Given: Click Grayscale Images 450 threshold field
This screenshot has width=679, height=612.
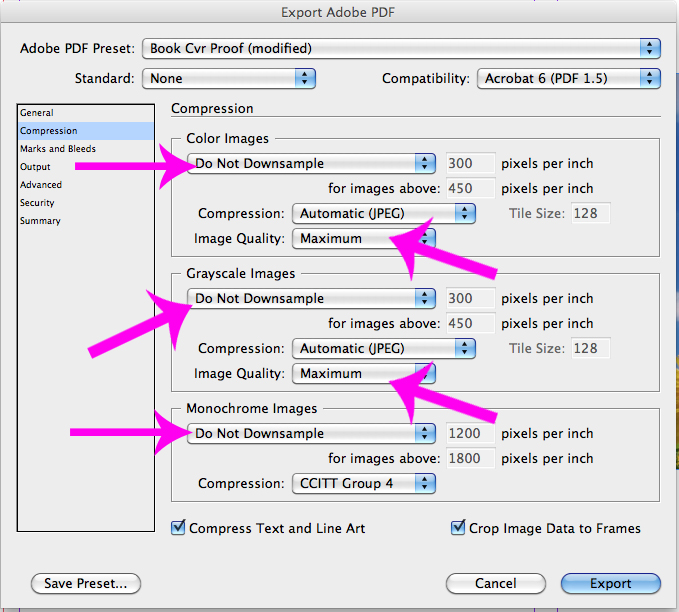Looking at the screenshot, I should (470, 324).
